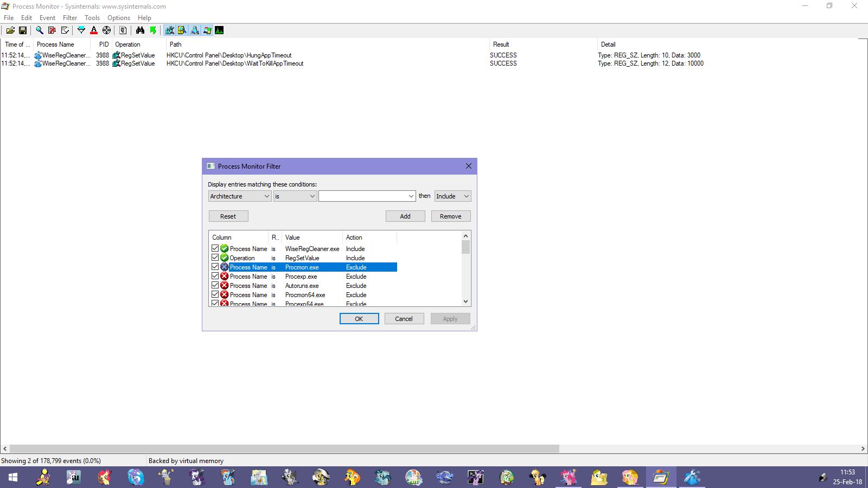Click the main window horizontal scrollbar thumb
This screenshot has width=868, height=488.
(x=284, y=449)
